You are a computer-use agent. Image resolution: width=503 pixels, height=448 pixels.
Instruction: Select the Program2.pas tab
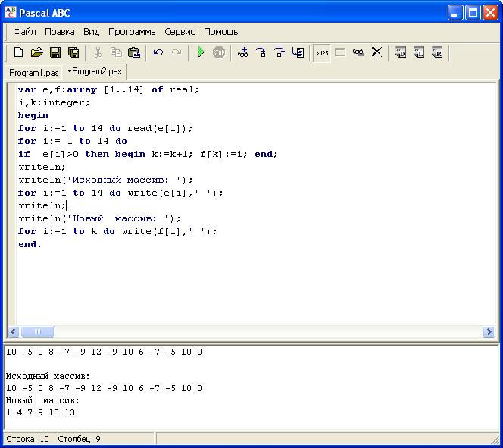coord(95,72)
